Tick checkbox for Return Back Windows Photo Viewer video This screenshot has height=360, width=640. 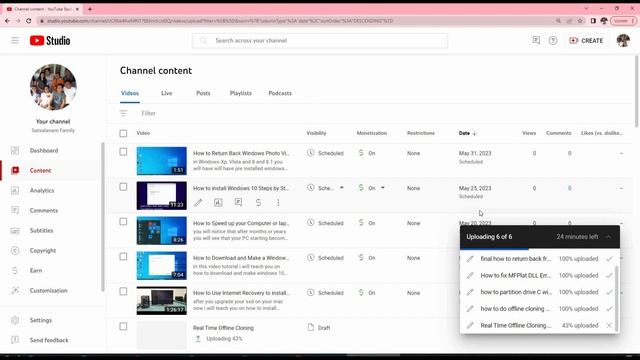[123, 152]
